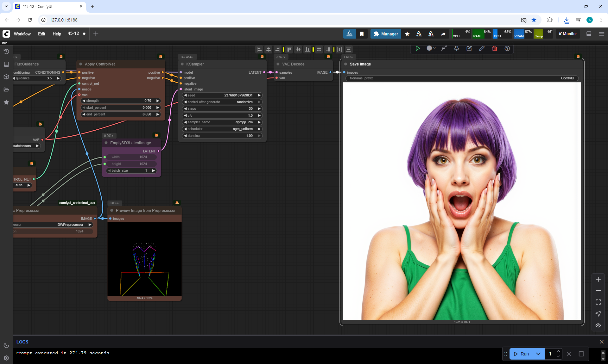Toggle link visibility eye icon
Viewport: 608px width, 364px height.
point(598,325)
